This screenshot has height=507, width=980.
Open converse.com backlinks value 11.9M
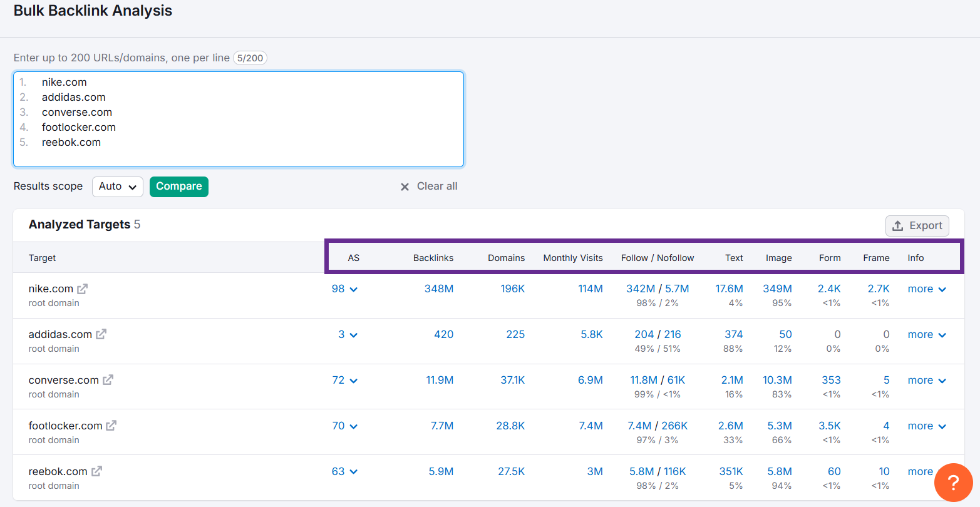pos(440,380)
